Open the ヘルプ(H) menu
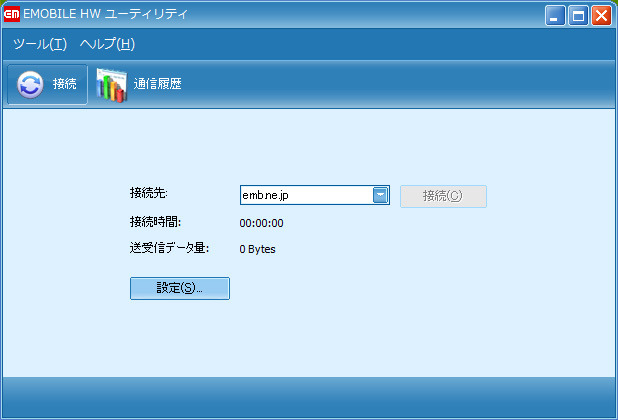The width and height of the screenshot is (618, 420). pyautogui.click(x=107, y=44)
